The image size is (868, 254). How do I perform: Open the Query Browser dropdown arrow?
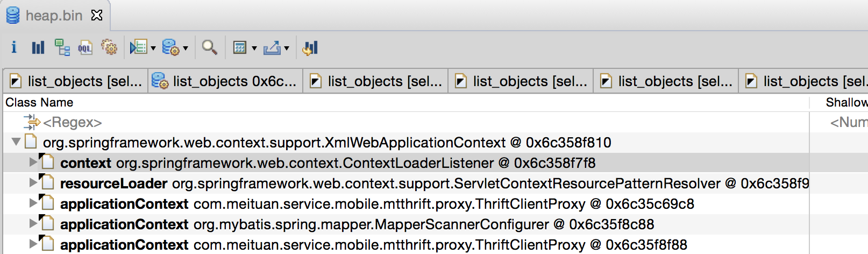coord(153,48)
